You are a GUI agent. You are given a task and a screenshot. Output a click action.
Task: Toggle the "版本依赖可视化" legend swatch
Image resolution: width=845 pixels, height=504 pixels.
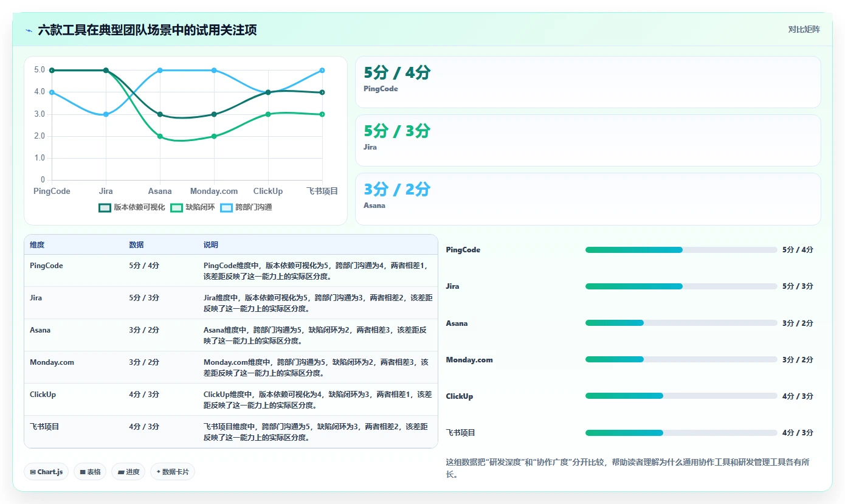[x=105, y=207]
